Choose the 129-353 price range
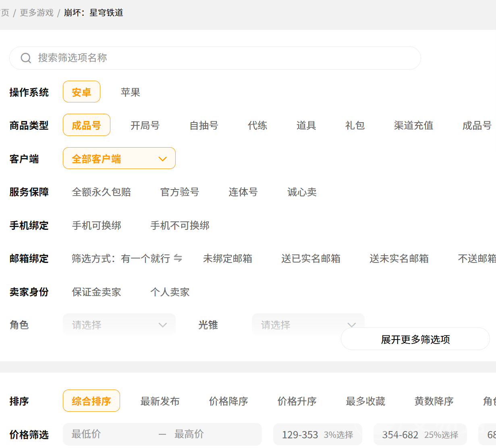 click(317, 435)
